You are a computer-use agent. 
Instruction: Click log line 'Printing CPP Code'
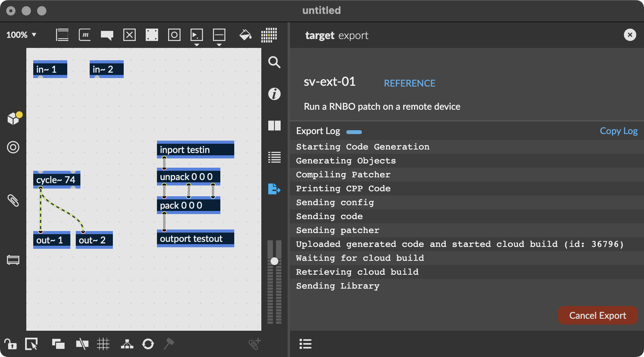click(x=467, y=189)
